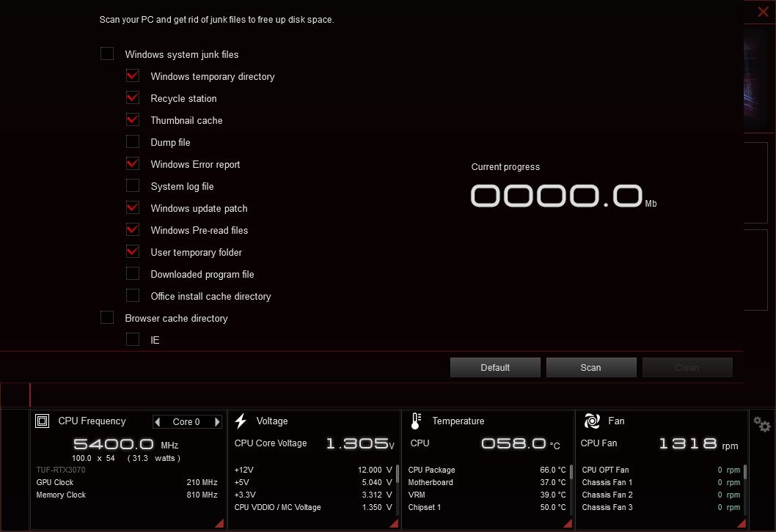
Task: Click the +3.3V voltage row
Action: click(313, 495)
